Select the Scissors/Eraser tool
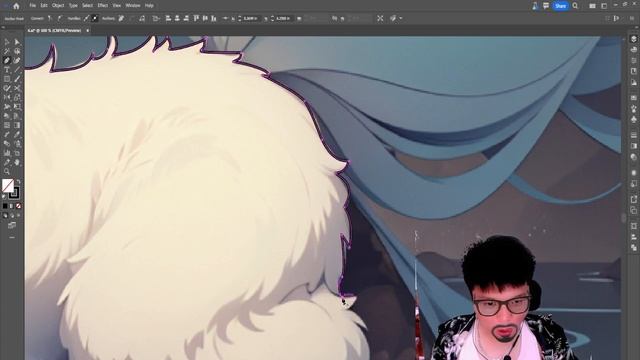The image size is (640, 360). click(17, 88)
